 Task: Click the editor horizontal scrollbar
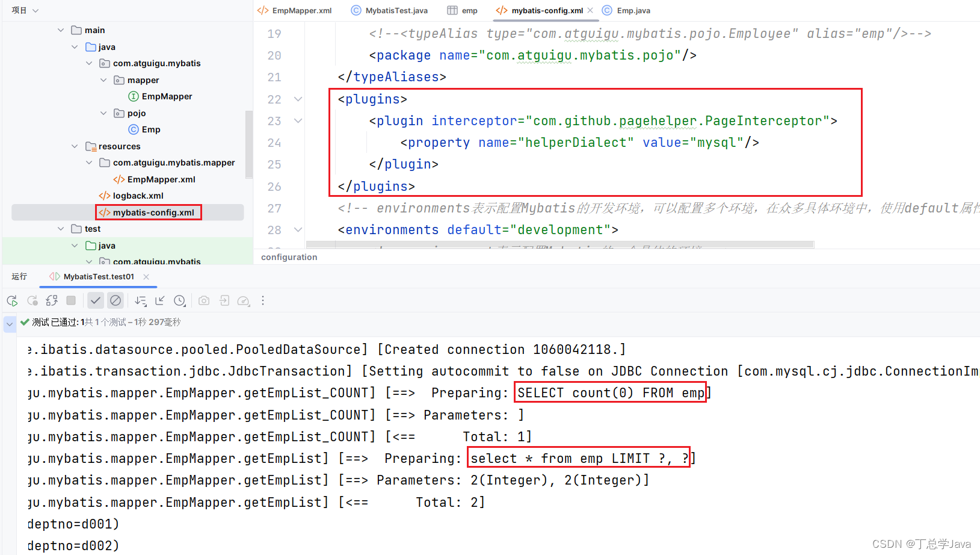[x=560, y=244]
